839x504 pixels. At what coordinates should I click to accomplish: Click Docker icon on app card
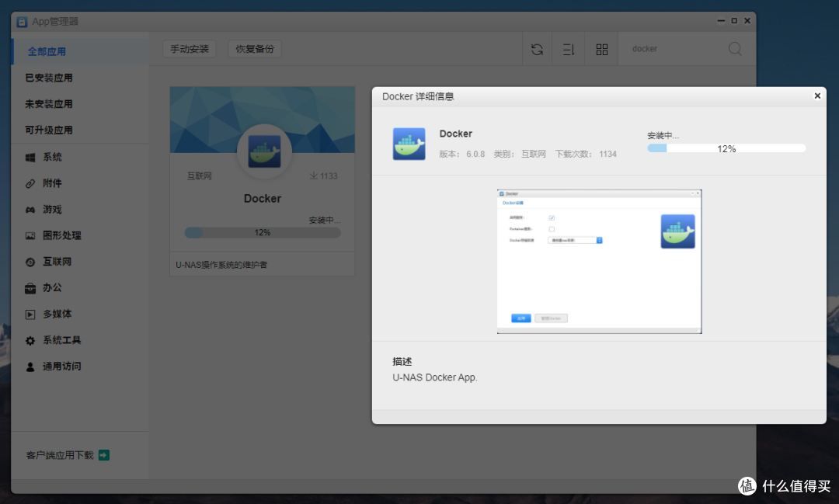pyautogui.click(x=264, y=151)
